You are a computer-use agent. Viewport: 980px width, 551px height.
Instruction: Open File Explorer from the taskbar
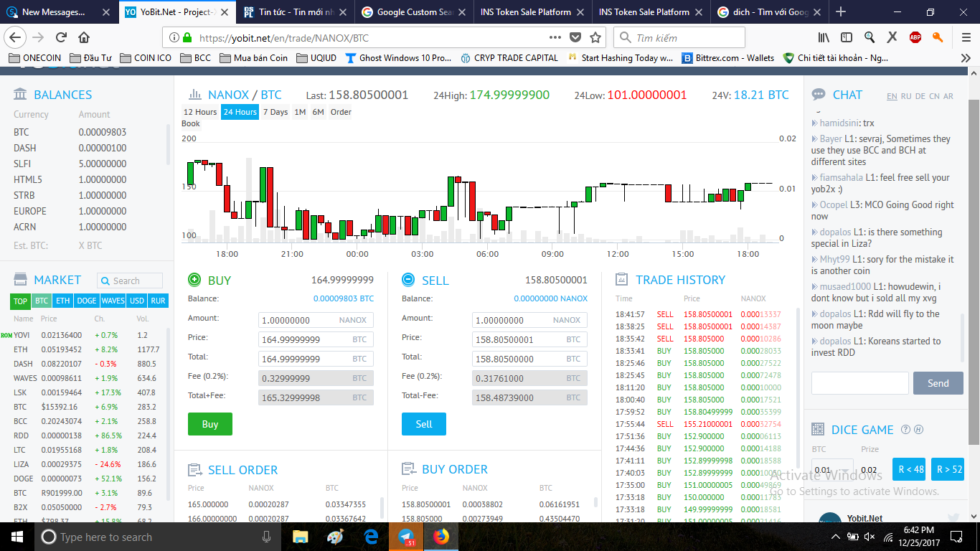pyautogui.click(x=300, y=536)
